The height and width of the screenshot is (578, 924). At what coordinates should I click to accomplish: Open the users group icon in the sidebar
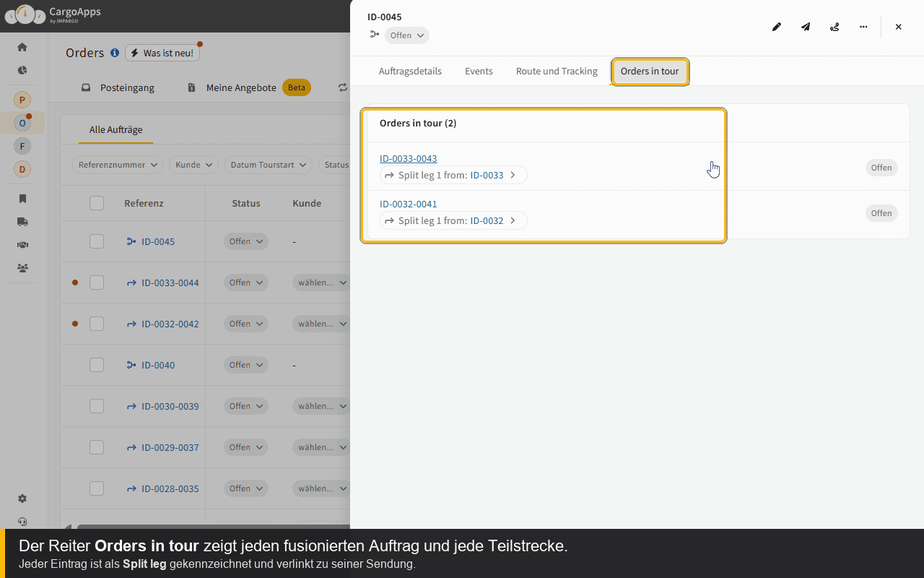click(22, 268)
